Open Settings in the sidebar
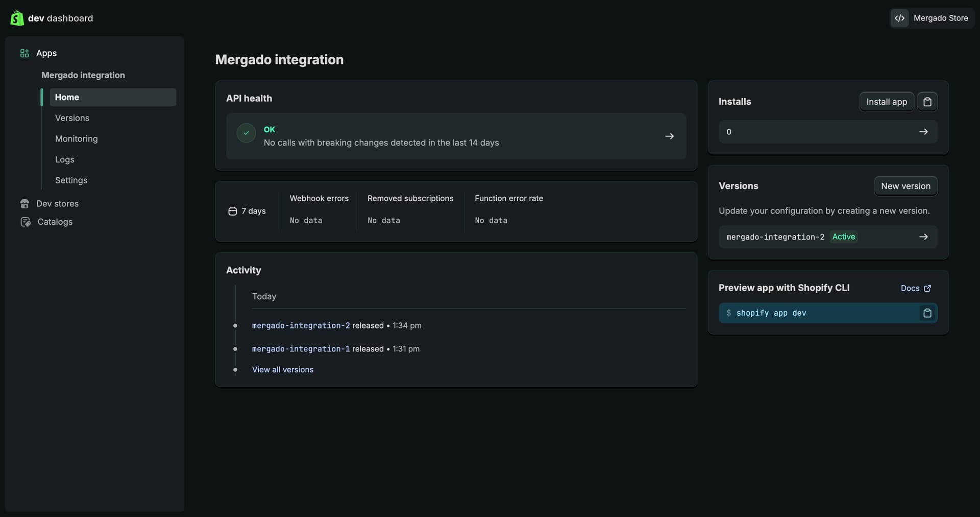The width and height of the screenshot is (980, 517). pyautogui.click(x=71, y=180)
